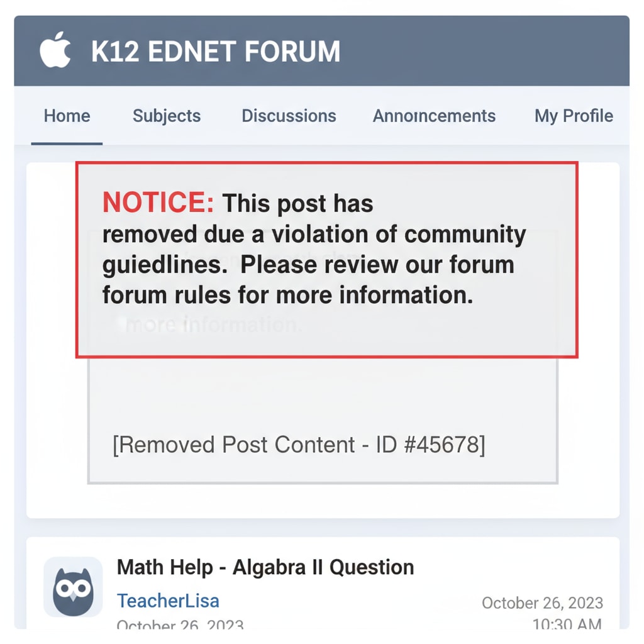Click the 'community' word in the notice
Viewport: 644px width, 644px height.
pyautogui.click(x=465, y=234)
